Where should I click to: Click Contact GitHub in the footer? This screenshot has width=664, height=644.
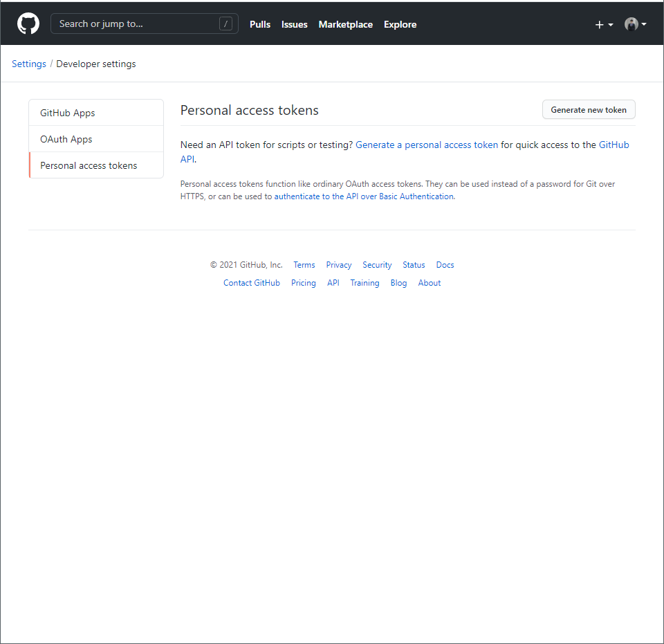coord(252,283)
